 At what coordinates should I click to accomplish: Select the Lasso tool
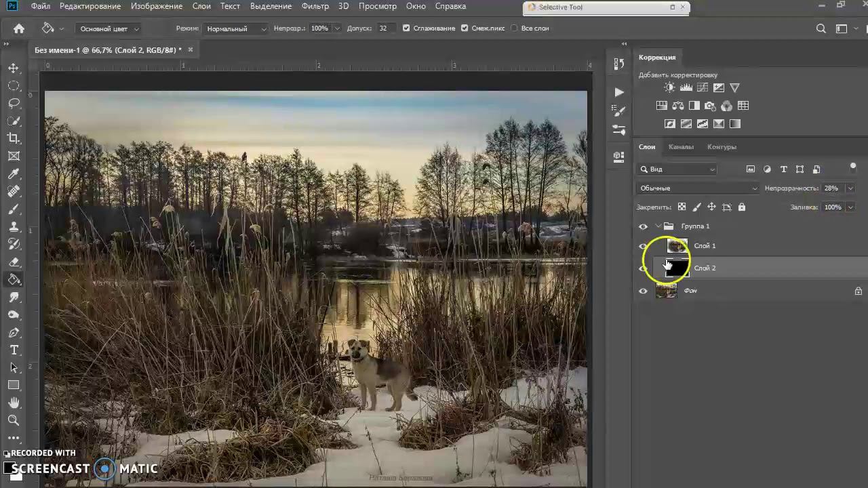pos(14,103)
